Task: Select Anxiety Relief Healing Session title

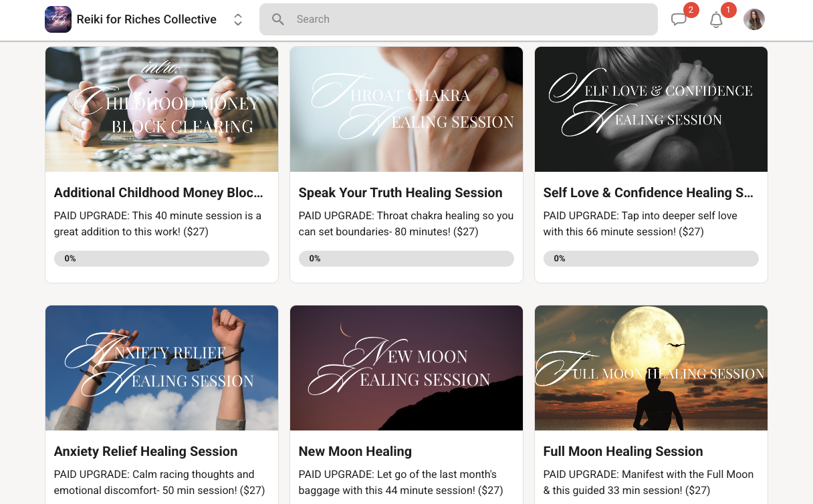Action: point(146,451)
